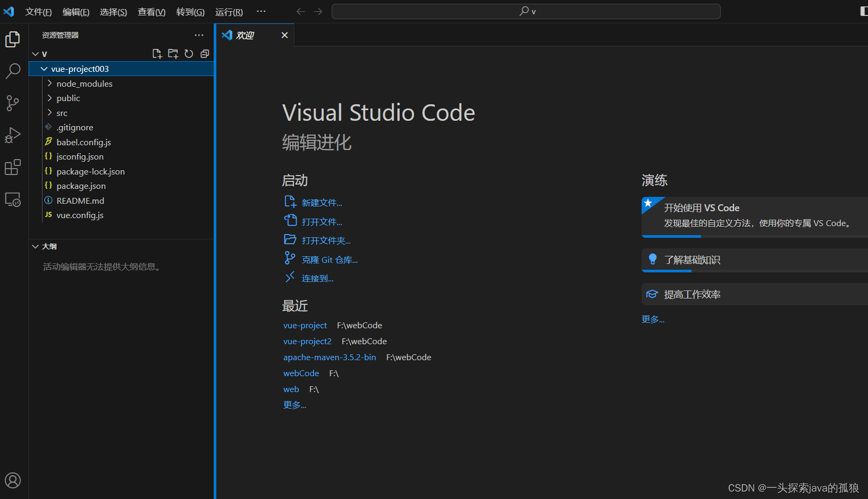The width and height of the screenshot is (868, 499).
Task: Open the babel.config.js file
Action: 122,142
